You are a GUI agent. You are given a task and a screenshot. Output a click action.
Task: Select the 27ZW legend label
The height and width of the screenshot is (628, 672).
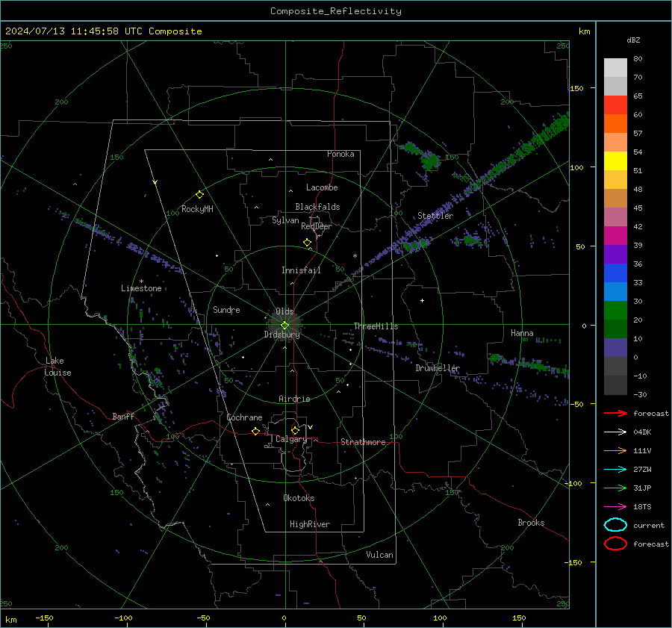coord(642,470)
